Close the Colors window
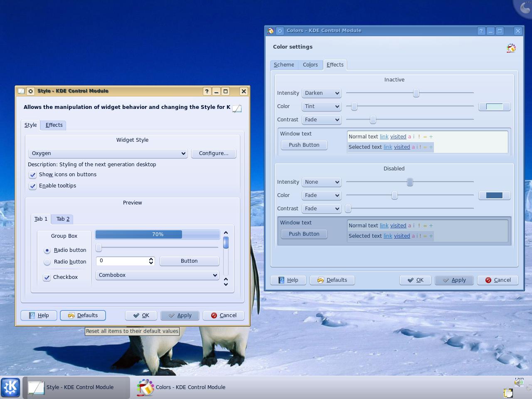The height and width of the screenshot is (399, 532). click(x=518, y=31)
